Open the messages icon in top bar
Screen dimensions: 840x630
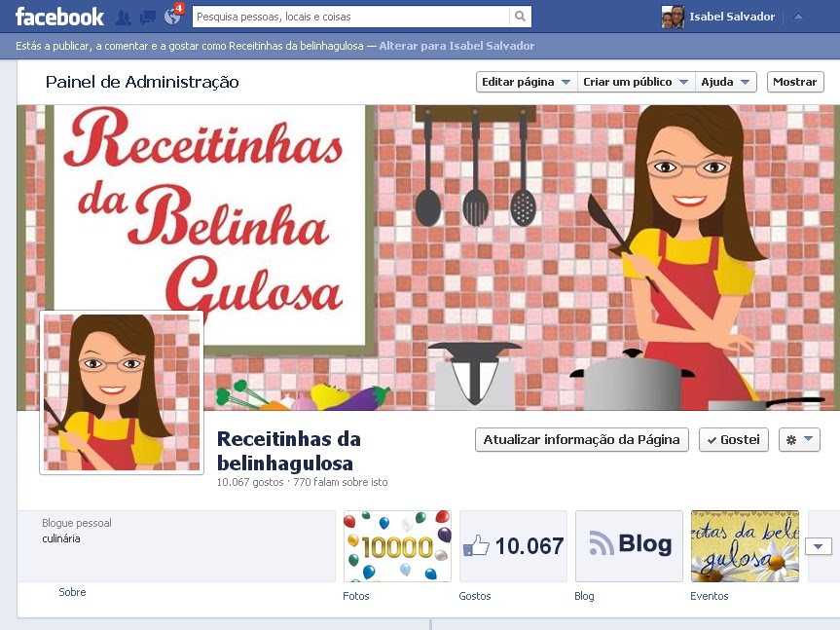pyautogui.click(x=148, y=18)
